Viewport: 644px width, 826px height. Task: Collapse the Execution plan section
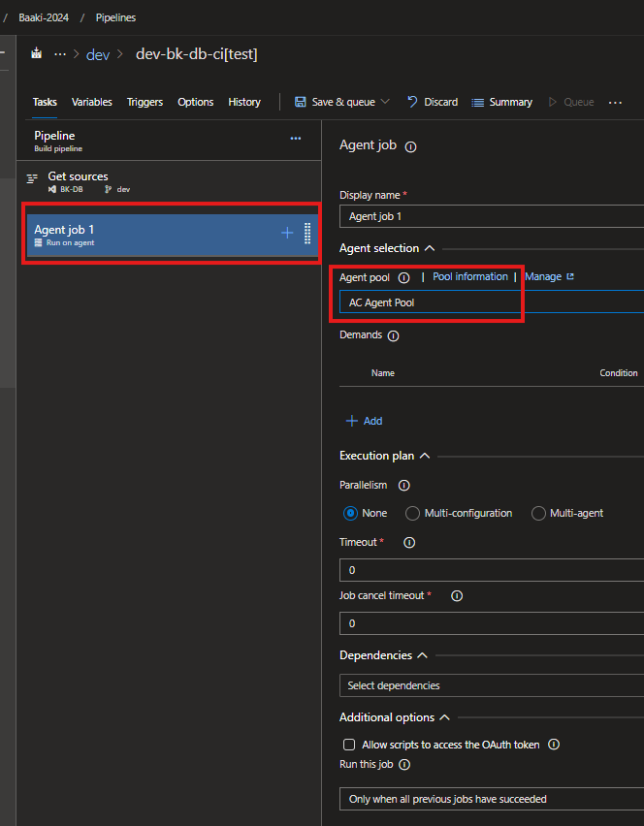(425, 456)
